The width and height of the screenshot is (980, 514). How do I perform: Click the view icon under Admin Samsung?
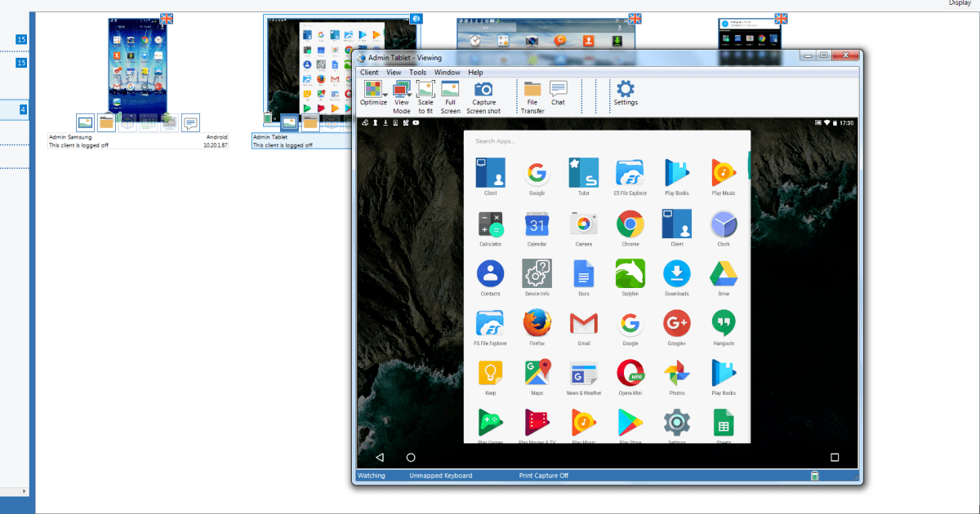coord(85,123)
